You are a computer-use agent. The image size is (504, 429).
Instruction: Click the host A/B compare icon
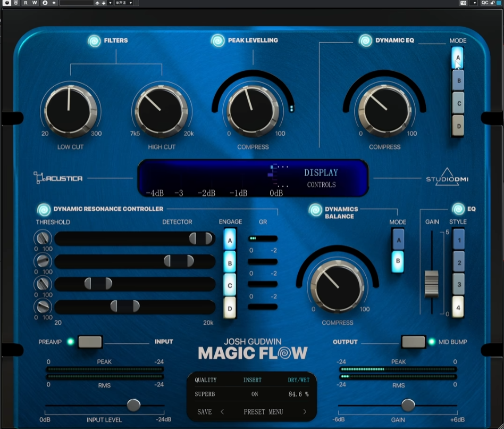(x=16, y=3)
